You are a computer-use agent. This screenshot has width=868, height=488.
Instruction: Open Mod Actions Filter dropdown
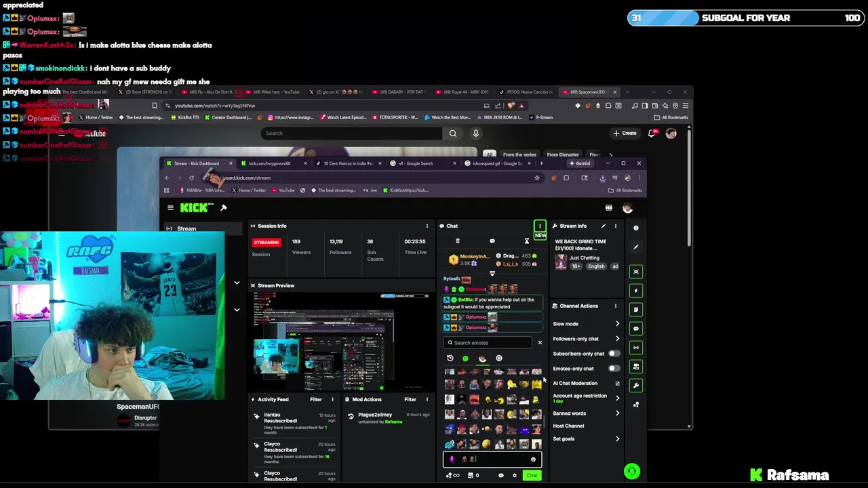(x=410, y=399)
